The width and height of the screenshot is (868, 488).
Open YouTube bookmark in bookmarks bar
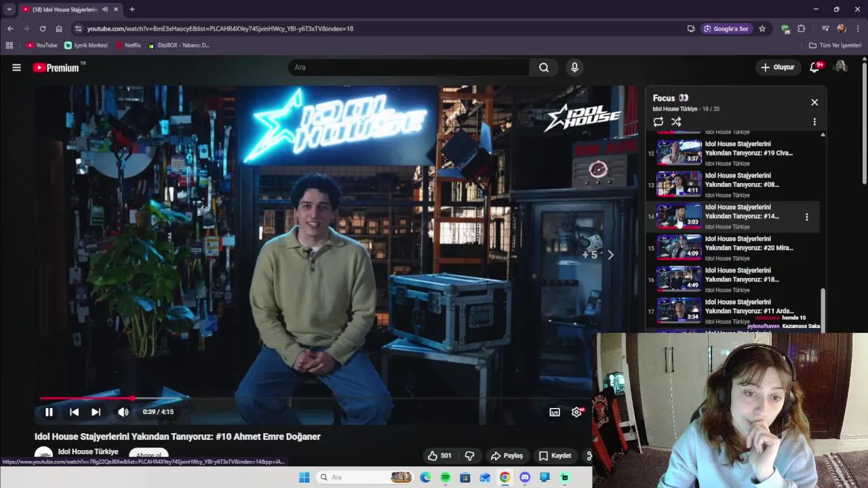tap(41, 45)
